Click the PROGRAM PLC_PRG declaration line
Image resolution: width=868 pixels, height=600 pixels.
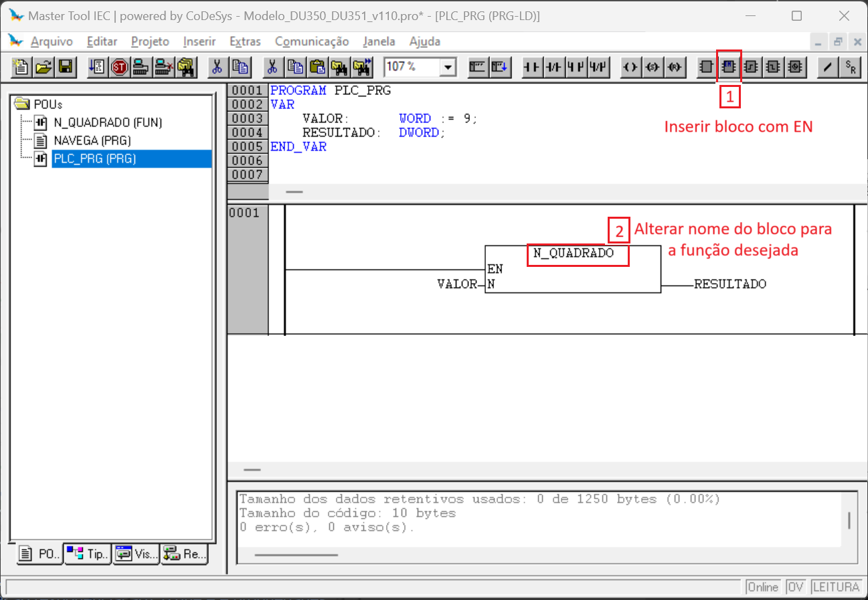click(331, 90)
